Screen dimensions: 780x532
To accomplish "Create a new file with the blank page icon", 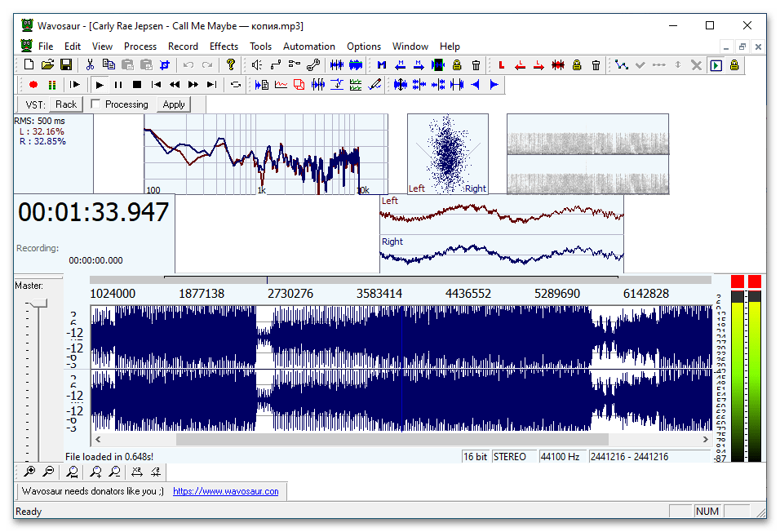I will pos(29,64).
